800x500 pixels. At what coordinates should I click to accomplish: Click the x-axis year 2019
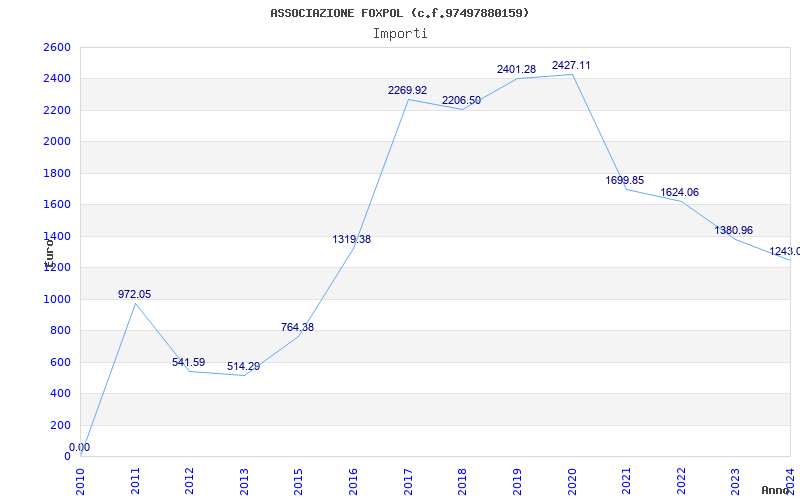coord(517,481)
